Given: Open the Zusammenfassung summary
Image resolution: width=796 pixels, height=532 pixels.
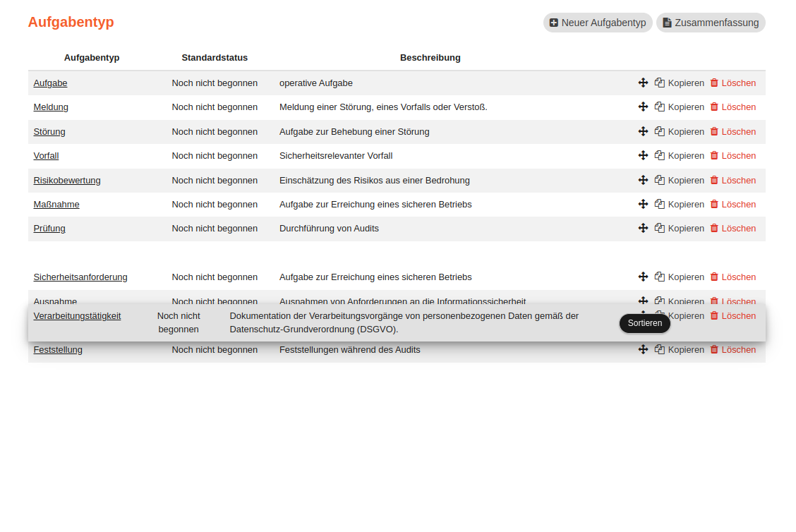Looking at the screenshot, I should pos(711,23).
